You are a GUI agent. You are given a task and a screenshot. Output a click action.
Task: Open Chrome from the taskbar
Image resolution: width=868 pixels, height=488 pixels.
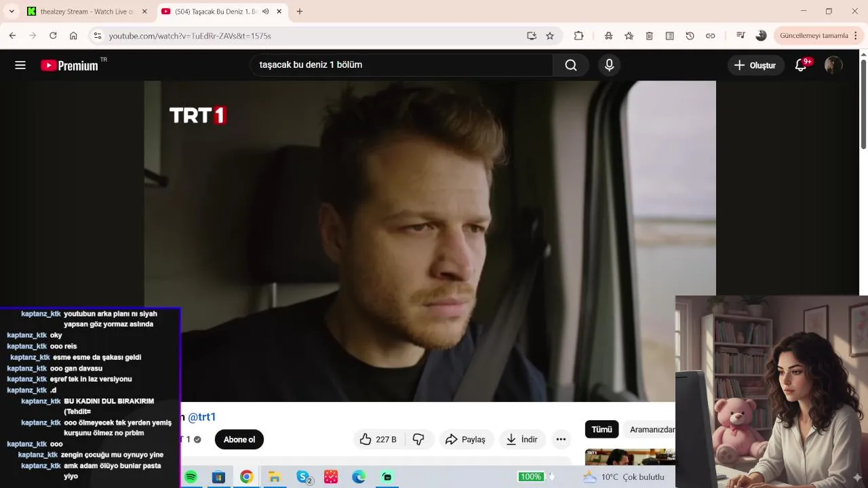coord(246,477)
